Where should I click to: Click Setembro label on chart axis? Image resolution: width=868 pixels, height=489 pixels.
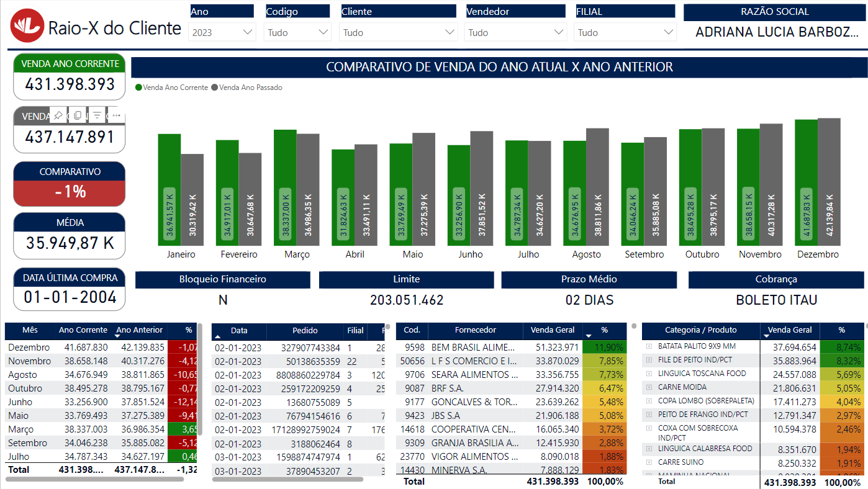pyautogui.click(x=644, y=254)
